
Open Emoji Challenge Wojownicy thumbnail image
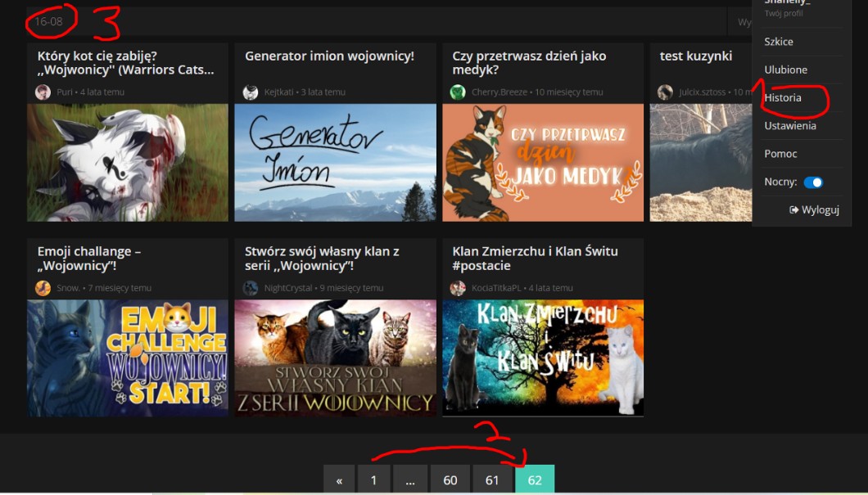(128, 358)
